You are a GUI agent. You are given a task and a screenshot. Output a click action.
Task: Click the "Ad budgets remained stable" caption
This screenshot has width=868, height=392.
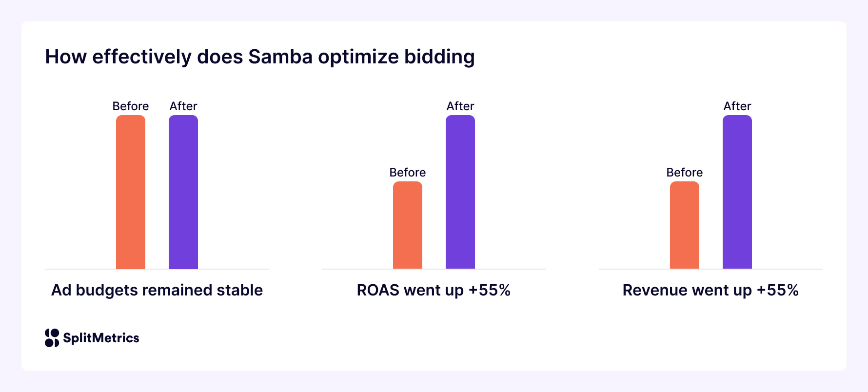point(157,290)
